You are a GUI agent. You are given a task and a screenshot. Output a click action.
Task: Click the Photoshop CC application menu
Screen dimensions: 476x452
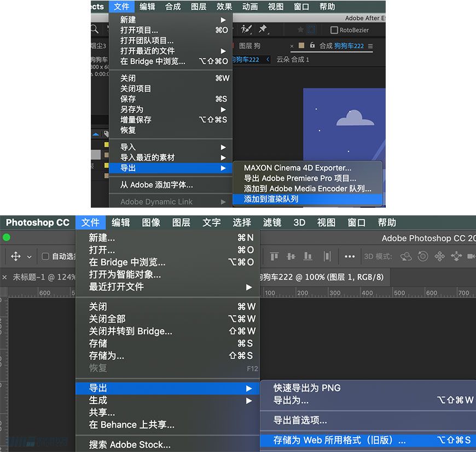(x=38, y=222)
